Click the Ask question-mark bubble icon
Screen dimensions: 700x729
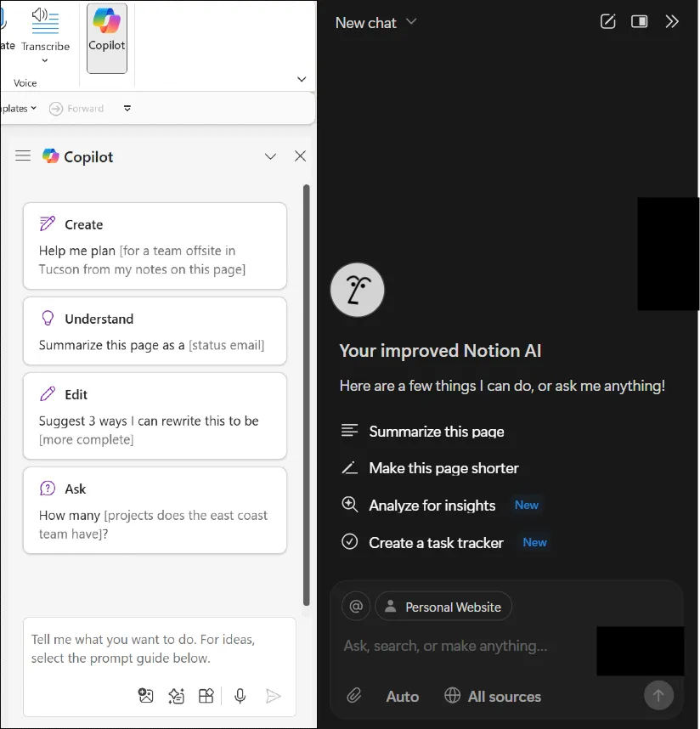tap(48, 489)
